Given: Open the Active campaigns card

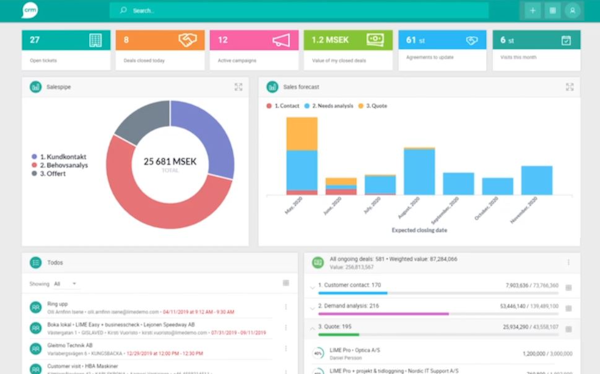Looking at the screenshot, I should 254,50.
